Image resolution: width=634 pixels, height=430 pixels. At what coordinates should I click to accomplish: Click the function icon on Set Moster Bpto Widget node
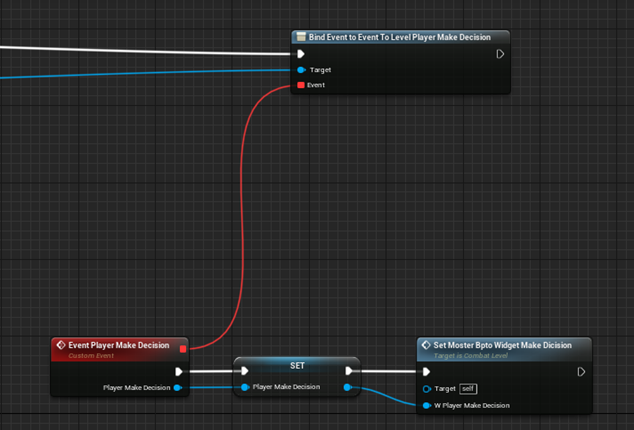426,345
